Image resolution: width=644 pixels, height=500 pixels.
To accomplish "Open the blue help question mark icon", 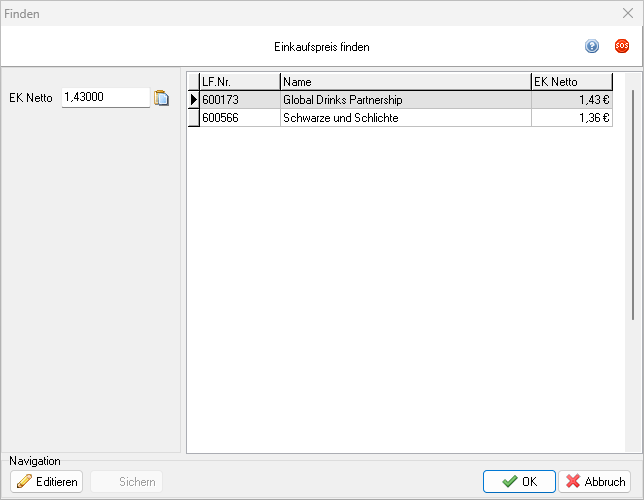I will 592,47.
